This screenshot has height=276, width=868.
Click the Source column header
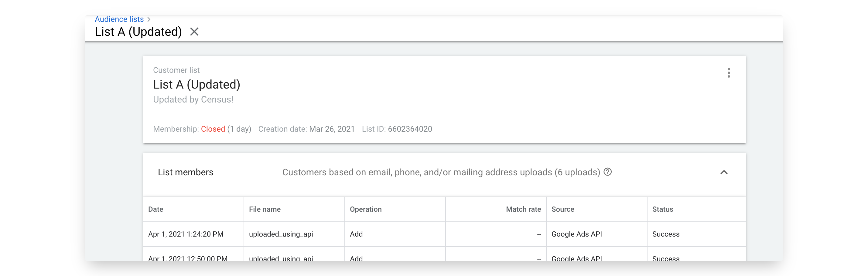tap(562, 209)
